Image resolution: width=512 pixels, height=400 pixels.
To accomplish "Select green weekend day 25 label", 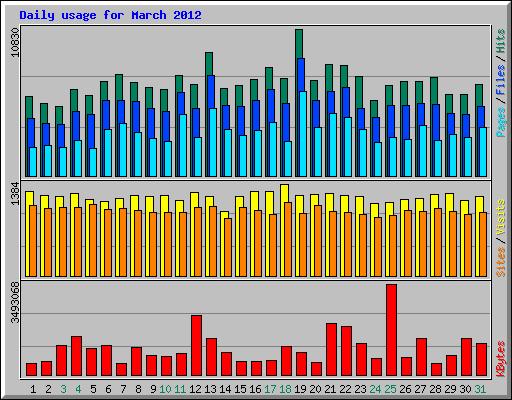I will [x=390, y=389].
